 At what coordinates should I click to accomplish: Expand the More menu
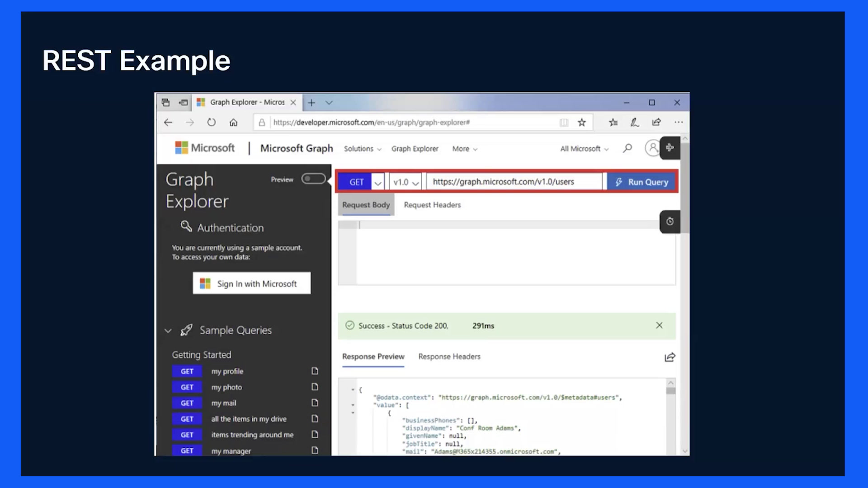(x=465, y=149)
